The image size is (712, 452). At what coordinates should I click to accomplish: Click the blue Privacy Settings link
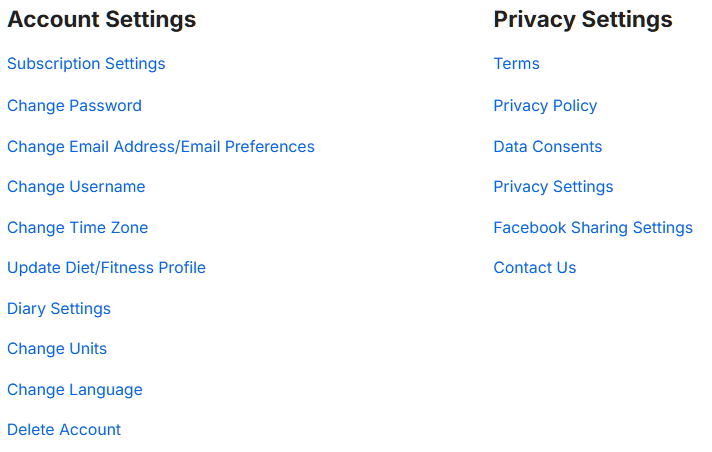(553, 187)
